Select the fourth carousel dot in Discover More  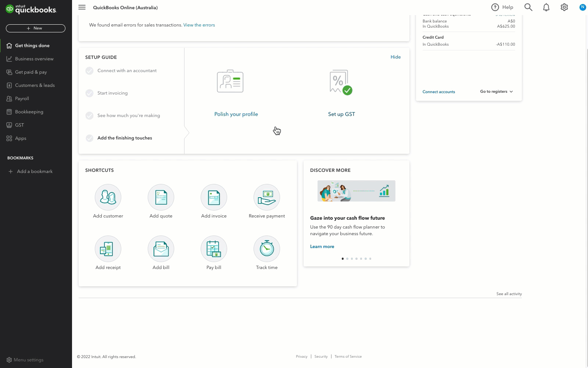(x=356, y=259)
